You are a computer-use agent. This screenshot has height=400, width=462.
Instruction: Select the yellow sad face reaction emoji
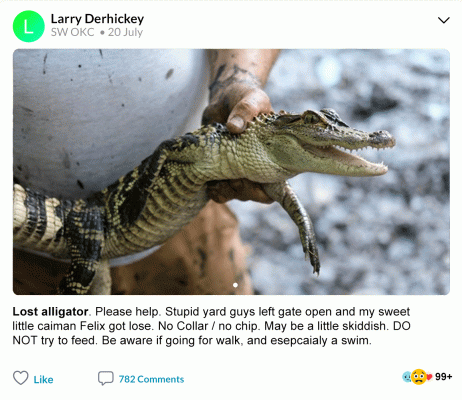pos(419,377)
